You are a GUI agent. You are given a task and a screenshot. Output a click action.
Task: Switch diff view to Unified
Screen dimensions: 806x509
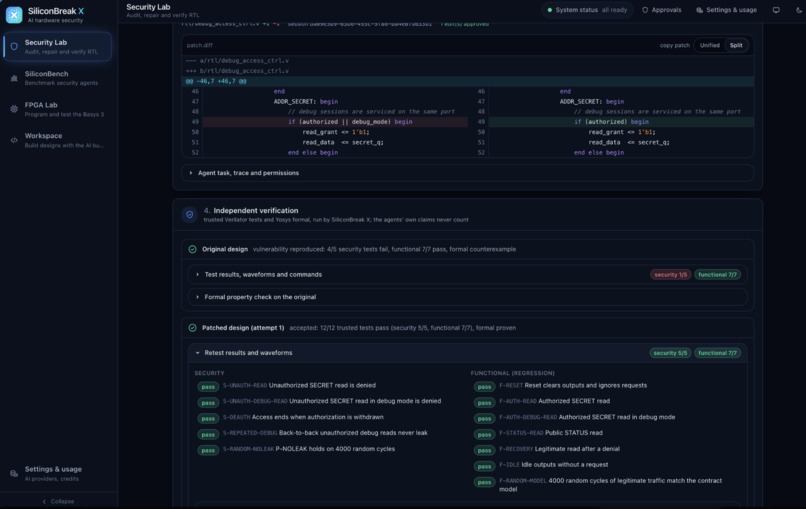pyautogui.click(x=709, y=45)
